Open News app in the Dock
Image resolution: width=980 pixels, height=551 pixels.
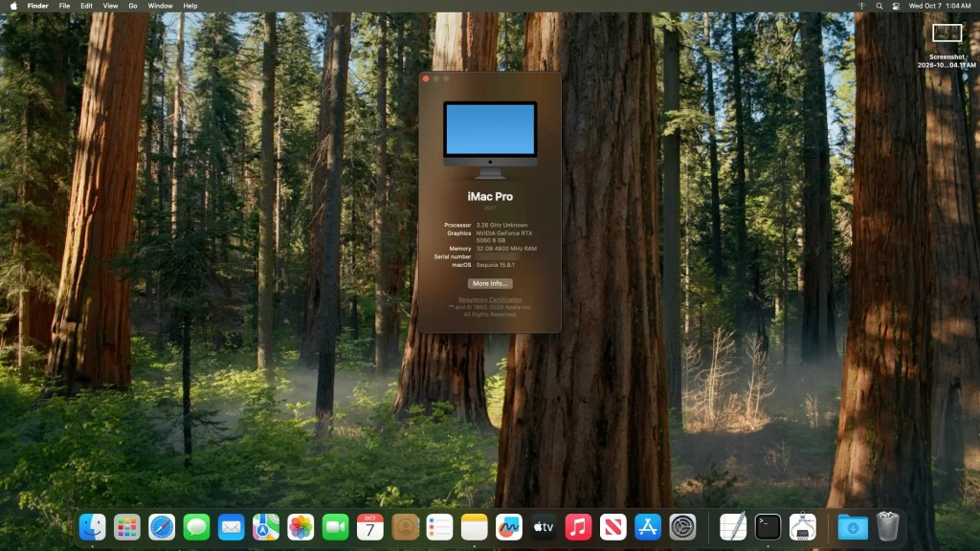613,527
